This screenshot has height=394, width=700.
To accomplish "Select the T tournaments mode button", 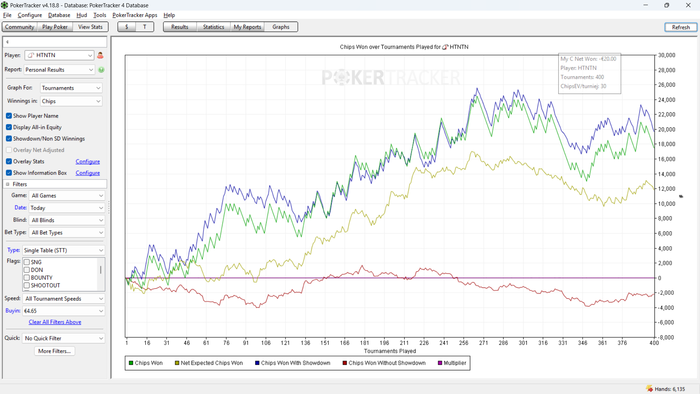I will 145,27.
